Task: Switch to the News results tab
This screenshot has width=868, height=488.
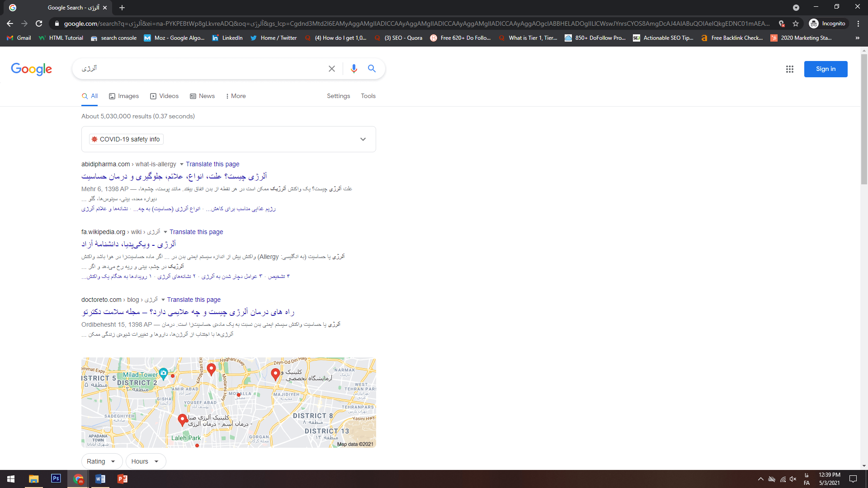Action: click(x=202, y=96)
